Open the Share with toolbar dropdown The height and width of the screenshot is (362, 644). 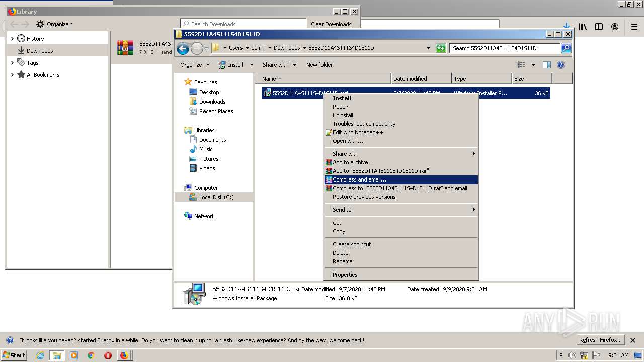coord(279,65)
